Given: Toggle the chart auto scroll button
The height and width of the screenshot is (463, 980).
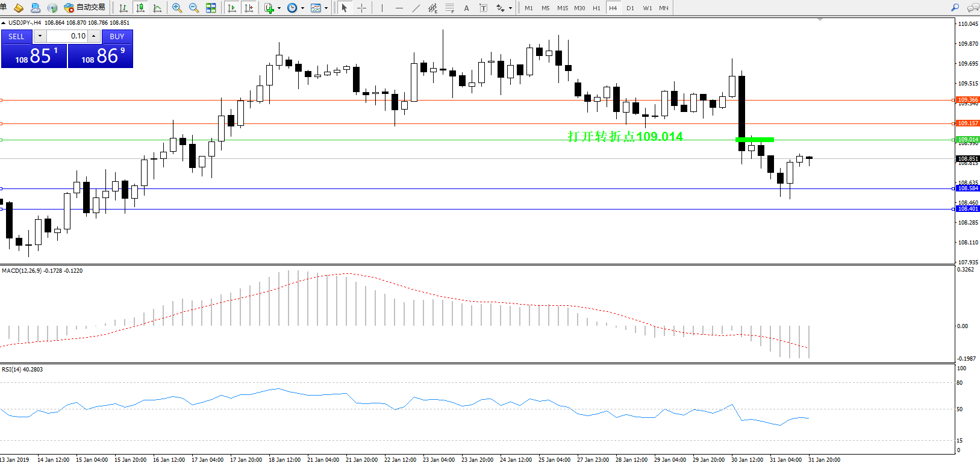Looking at the screenshot, I should pos(232,8).
